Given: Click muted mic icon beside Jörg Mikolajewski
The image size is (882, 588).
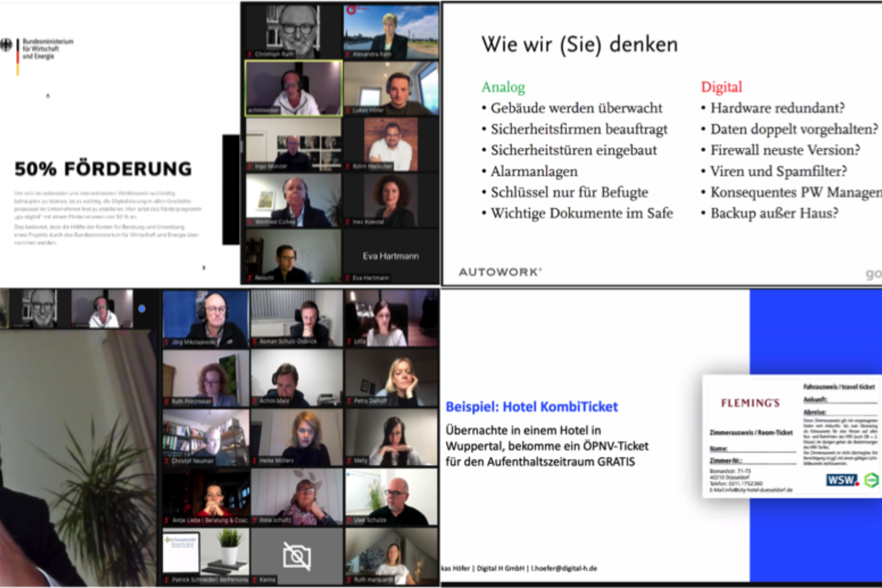Looking at the screenshot, I should tap(167, 342).
